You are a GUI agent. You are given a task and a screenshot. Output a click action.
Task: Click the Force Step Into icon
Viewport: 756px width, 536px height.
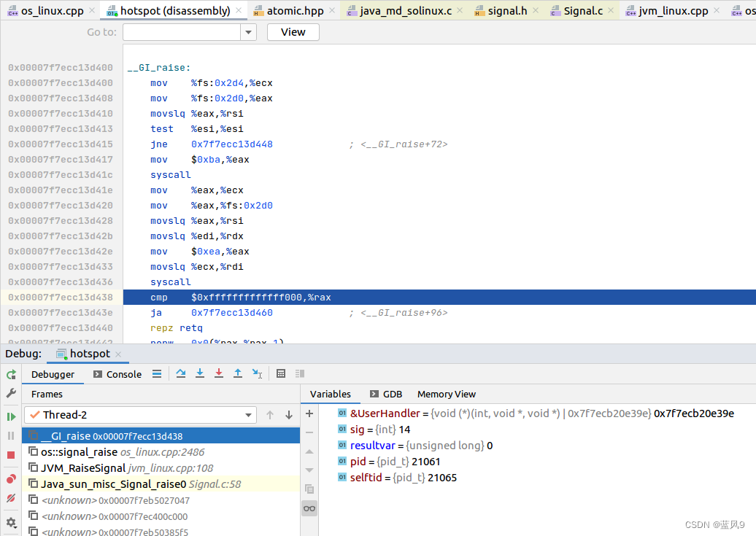(219, 373)
